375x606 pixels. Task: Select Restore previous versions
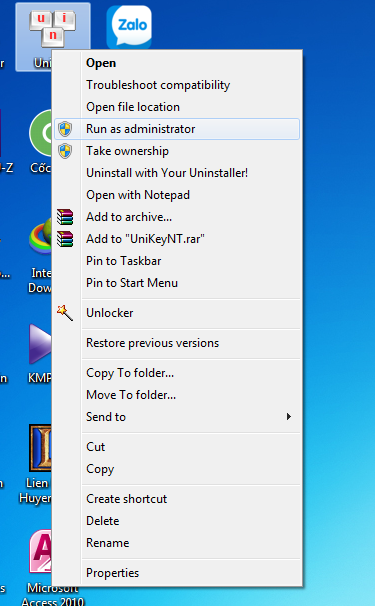pos(177,343)
